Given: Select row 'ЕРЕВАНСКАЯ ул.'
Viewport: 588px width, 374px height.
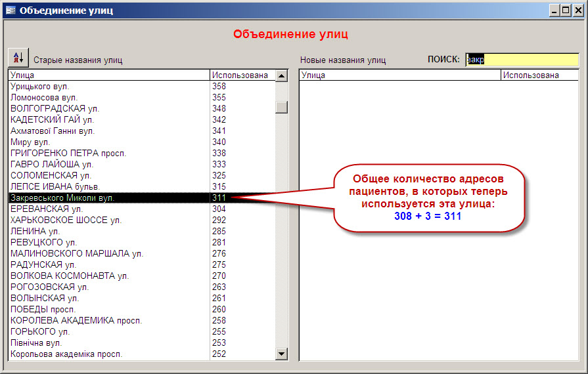Looking at the screenshot, I should tap(142, 209).
